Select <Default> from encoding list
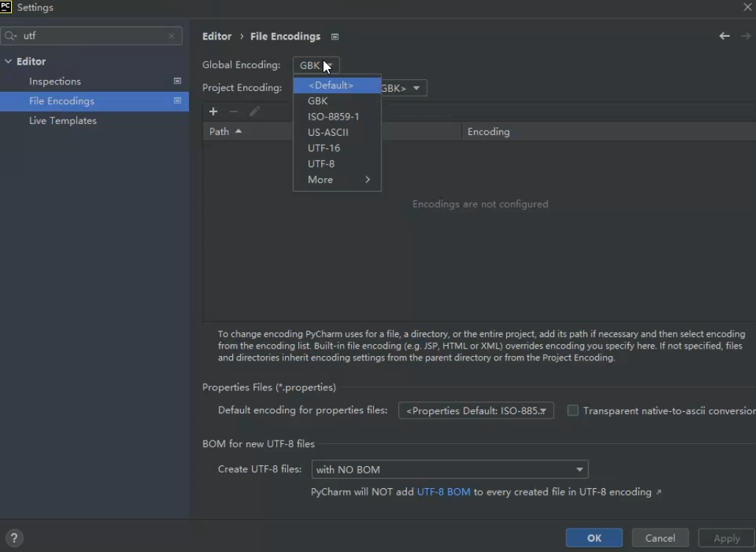 click(337, 85)
